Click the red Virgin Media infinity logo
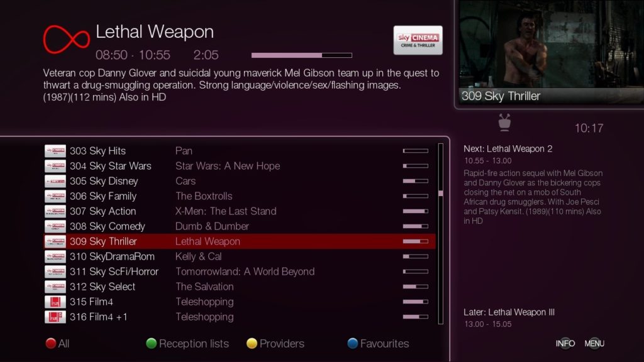The width and height of the screenshot is (644, 362). (66, 40)
